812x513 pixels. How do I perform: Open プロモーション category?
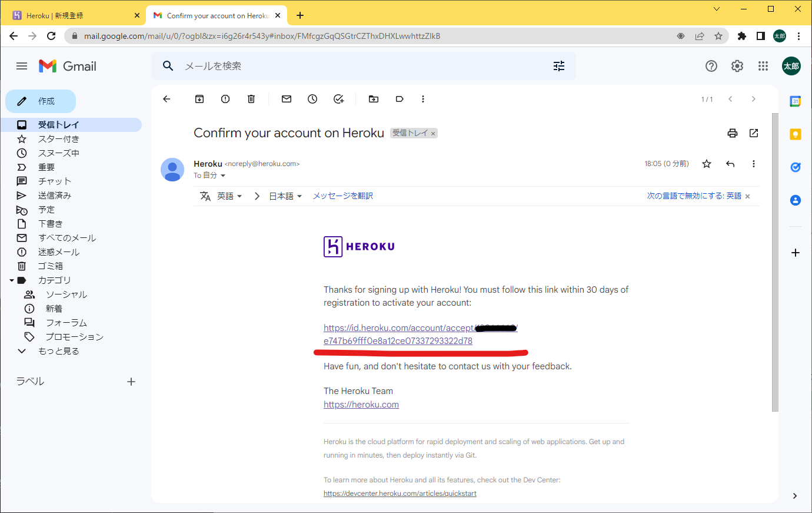[x=74, y=337]
